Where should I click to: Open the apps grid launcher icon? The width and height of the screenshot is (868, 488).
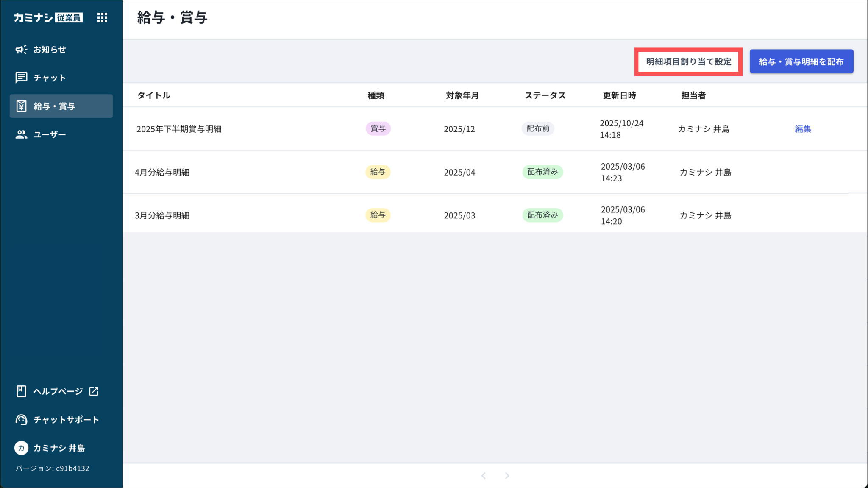click(102, 17)
